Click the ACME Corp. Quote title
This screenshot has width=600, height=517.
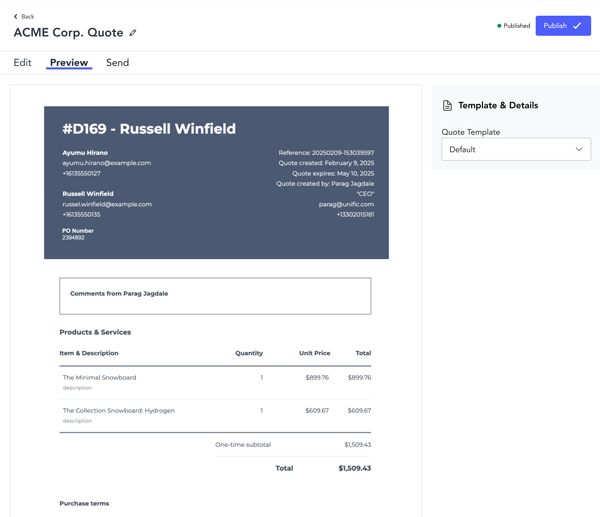68,33
